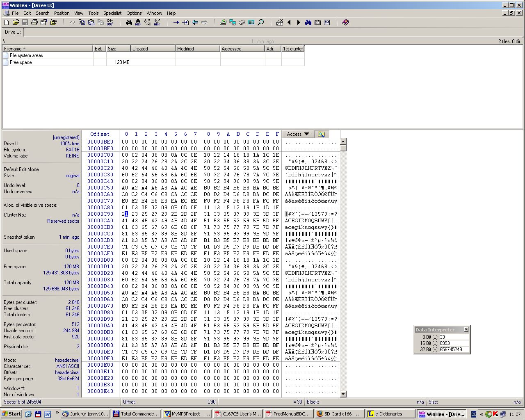Click the Windows Start button
This screenshot has height=420, width=525.
[x=11, y=414]
